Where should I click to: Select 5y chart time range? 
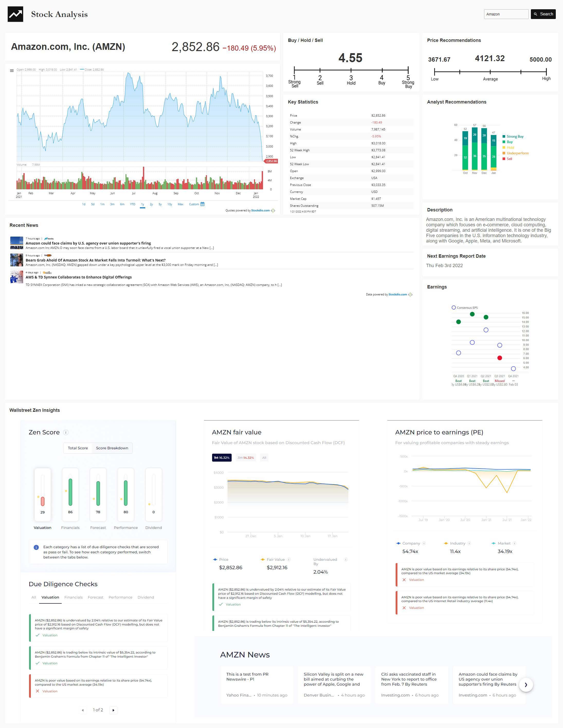pos(160,204)
